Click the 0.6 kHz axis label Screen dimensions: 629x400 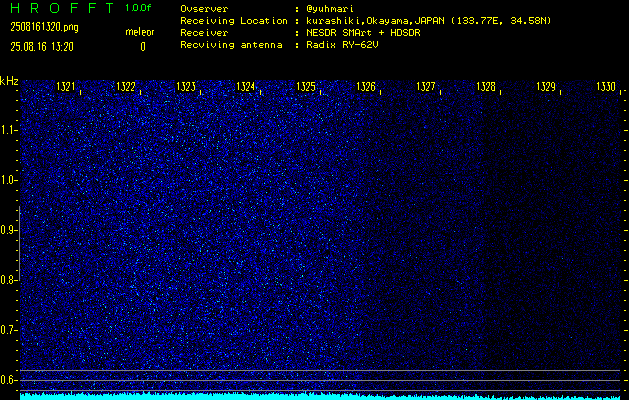pos(8,380)
